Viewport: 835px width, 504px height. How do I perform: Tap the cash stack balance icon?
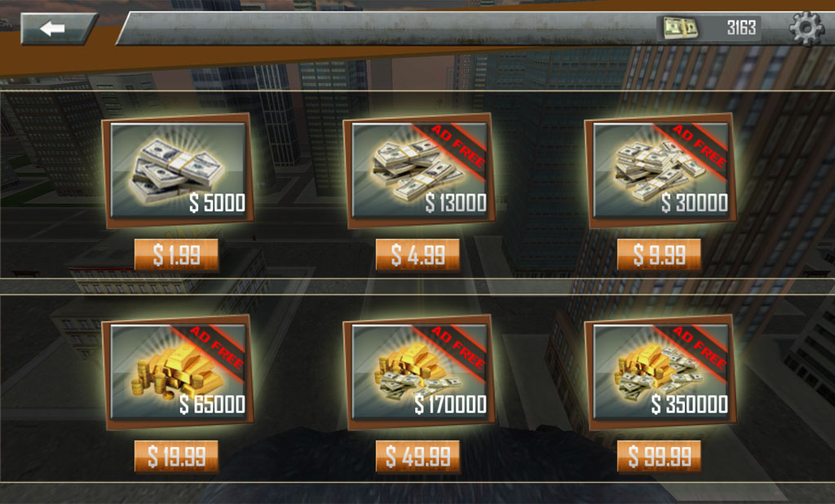click(680, 28)
